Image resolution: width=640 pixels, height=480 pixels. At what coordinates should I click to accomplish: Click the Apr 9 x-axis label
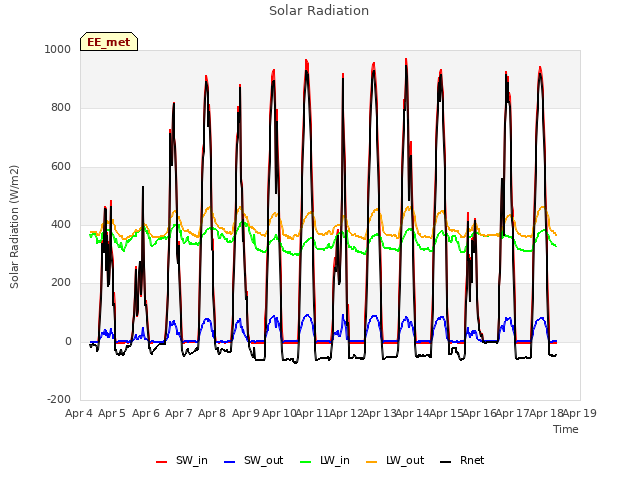click(x=246, y=413)
